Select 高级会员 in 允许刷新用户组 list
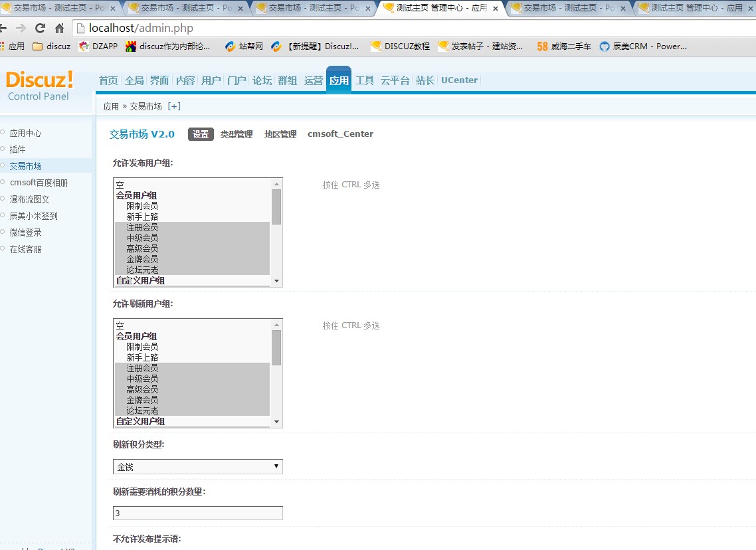 point(192,389)
